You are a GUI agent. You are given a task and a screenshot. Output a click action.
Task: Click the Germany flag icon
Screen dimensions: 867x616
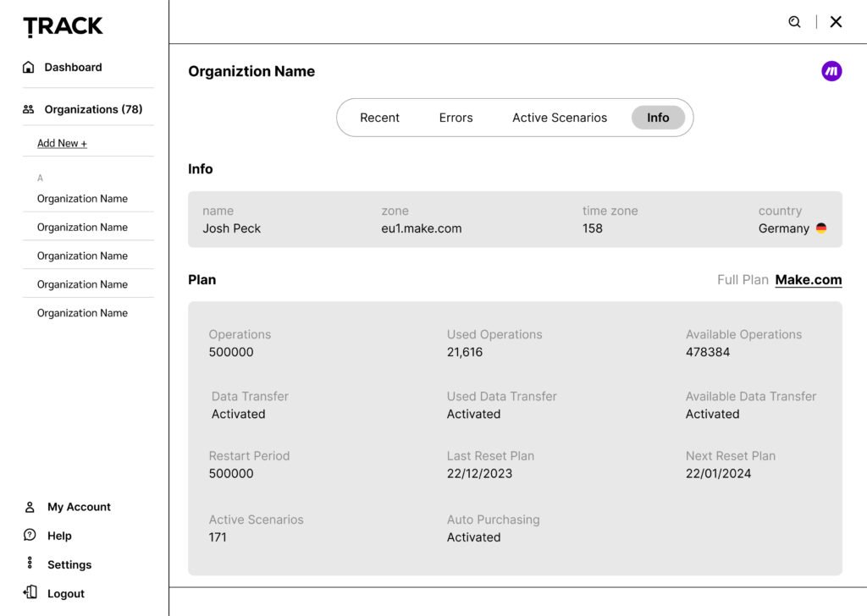pyautogui.click(x=820, y=228)
